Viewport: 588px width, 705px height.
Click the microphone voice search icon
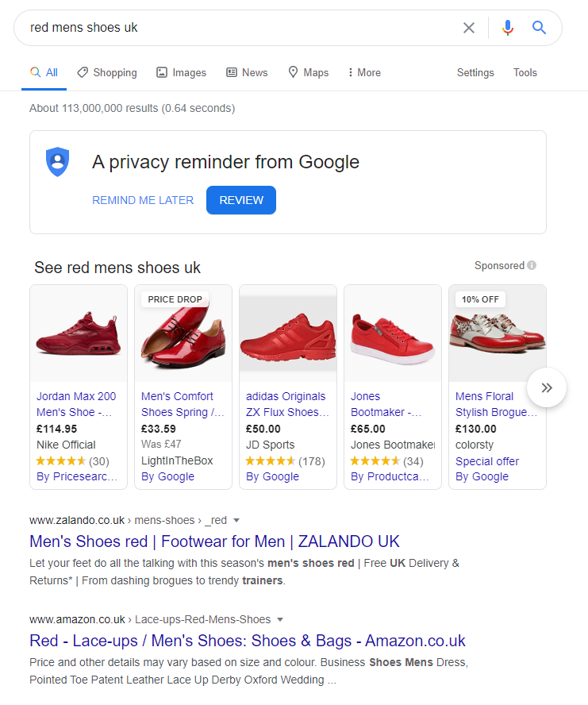(508, 28)
